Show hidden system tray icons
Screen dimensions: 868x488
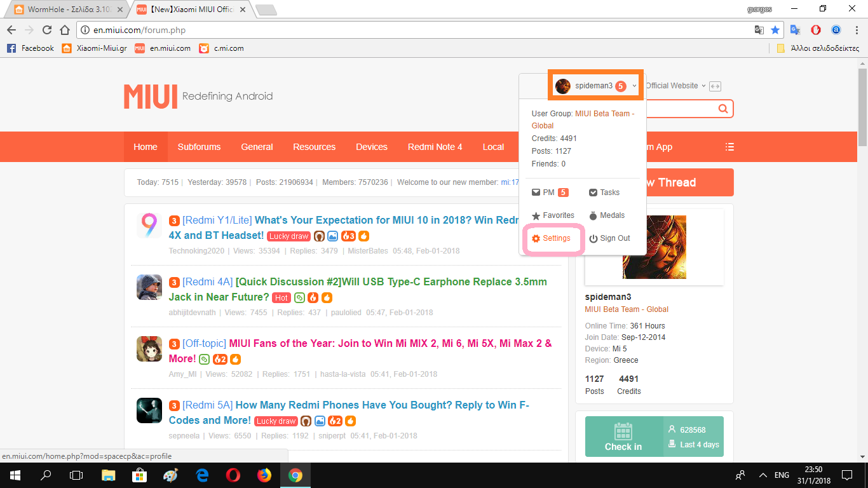point(763,475)
